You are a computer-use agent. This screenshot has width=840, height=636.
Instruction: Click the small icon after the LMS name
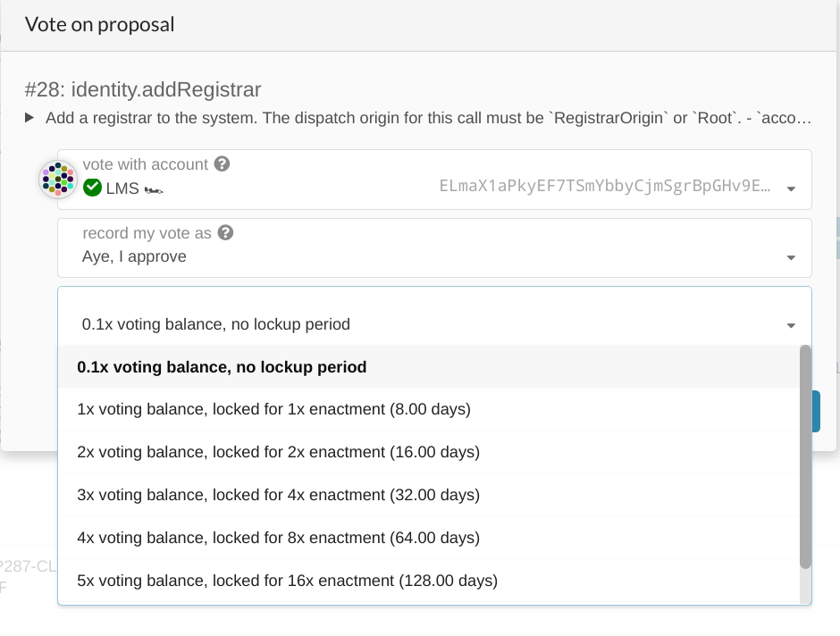tap(155, 189)
